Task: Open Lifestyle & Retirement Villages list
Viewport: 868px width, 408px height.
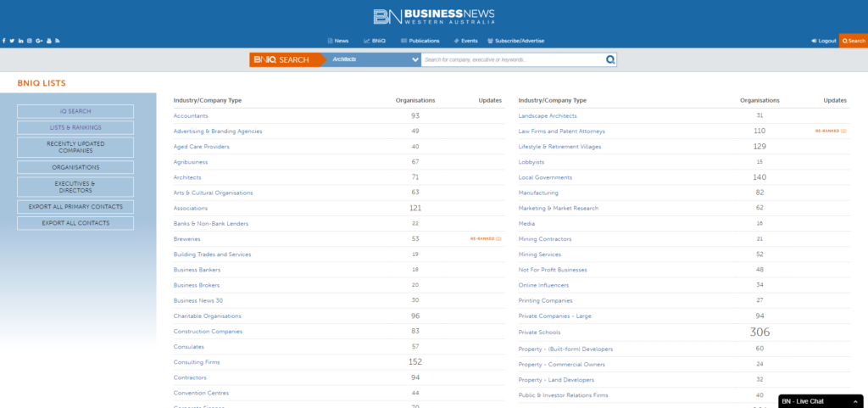Action: 559,147
